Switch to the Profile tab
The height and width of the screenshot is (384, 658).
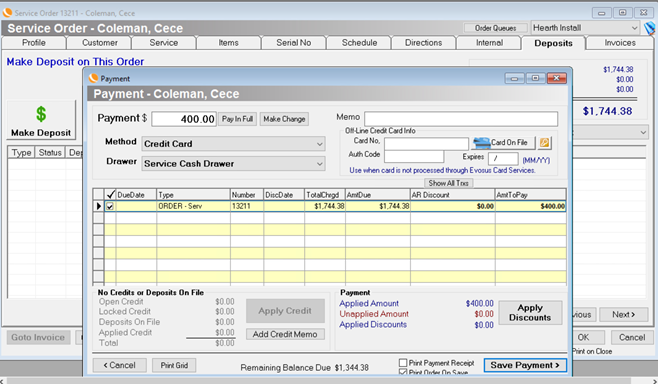pos(34,43)
